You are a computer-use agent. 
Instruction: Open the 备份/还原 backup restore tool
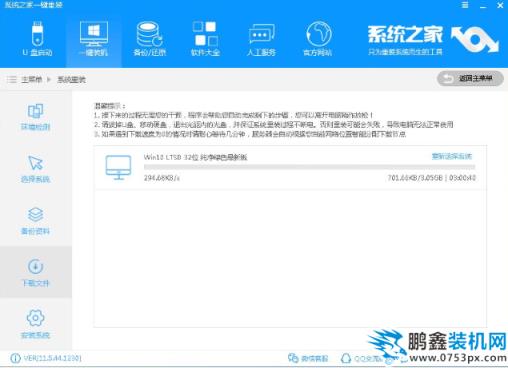[x=149, y=39]
